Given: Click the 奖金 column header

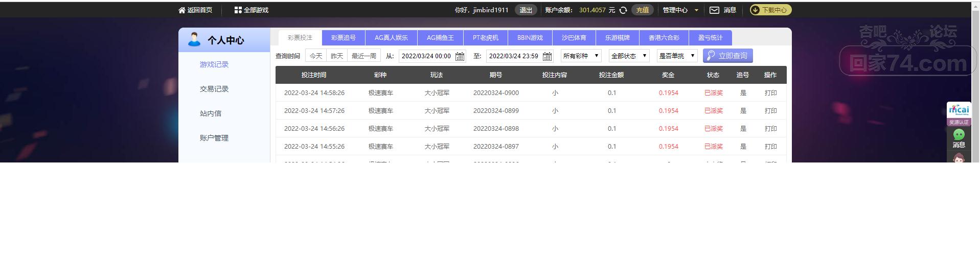Looking at the screenshot, I should tap(668, 75).
